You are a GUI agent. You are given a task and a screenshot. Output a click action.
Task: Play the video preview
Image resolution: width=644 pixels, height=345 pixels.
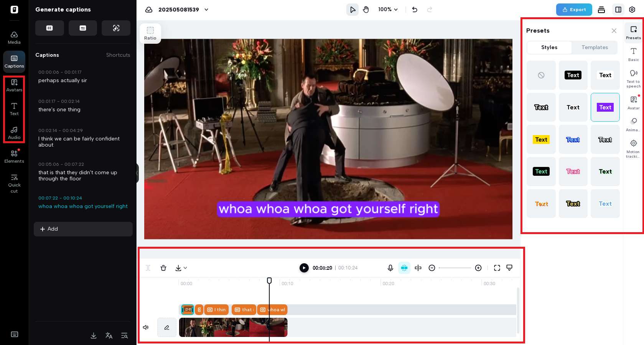click(304, 268)
